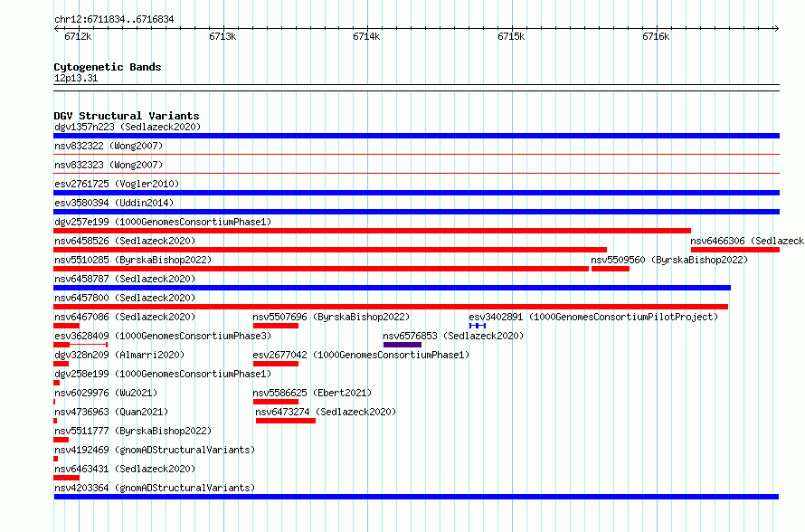The width and height of the screenshot is (805, 532).
Task: Open esv2677042 (1000GenomesConsortiumPhase1) label
Action: [361, 355]
